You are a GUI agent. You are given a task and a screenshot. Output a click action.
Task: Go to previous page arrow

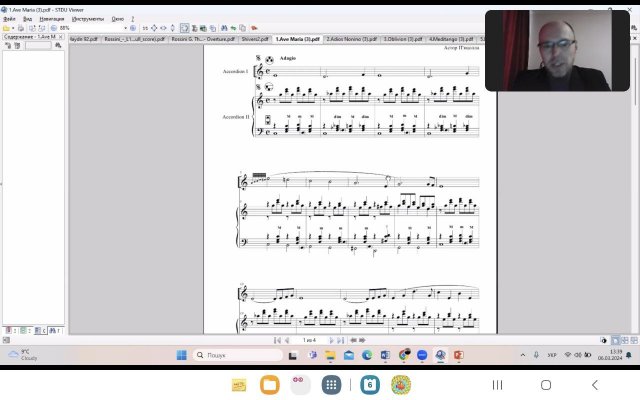[287, 340]
